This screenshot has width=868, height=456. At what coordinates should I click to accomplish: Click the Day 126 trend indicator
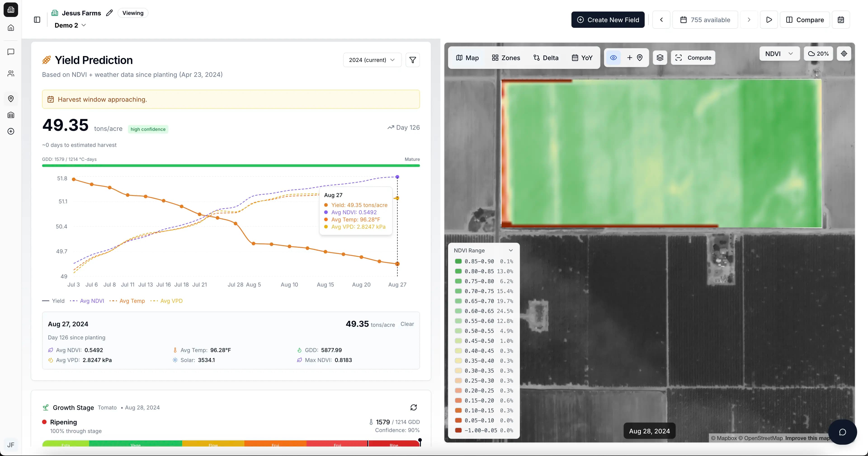point(403,127)
